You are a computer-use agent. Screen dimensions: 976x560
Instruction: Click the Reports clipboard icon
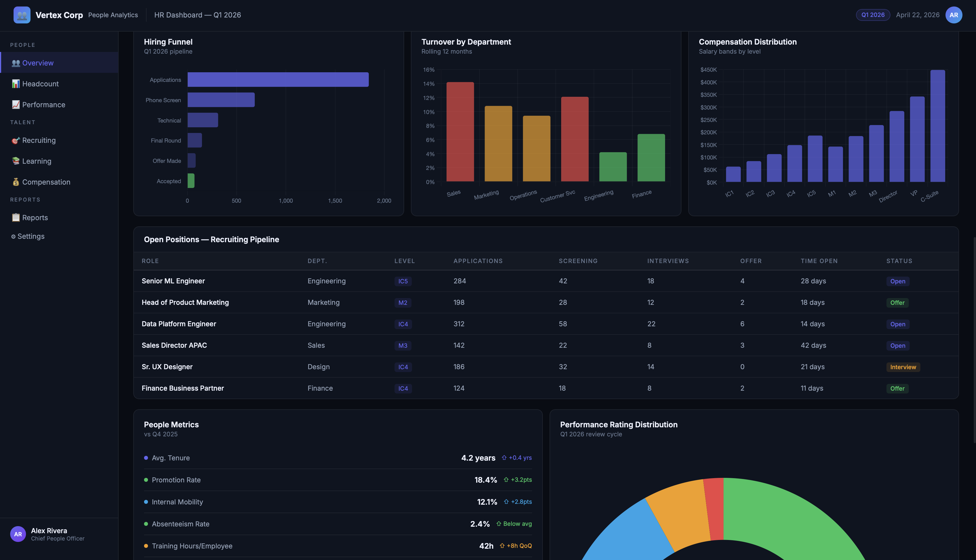16,218
